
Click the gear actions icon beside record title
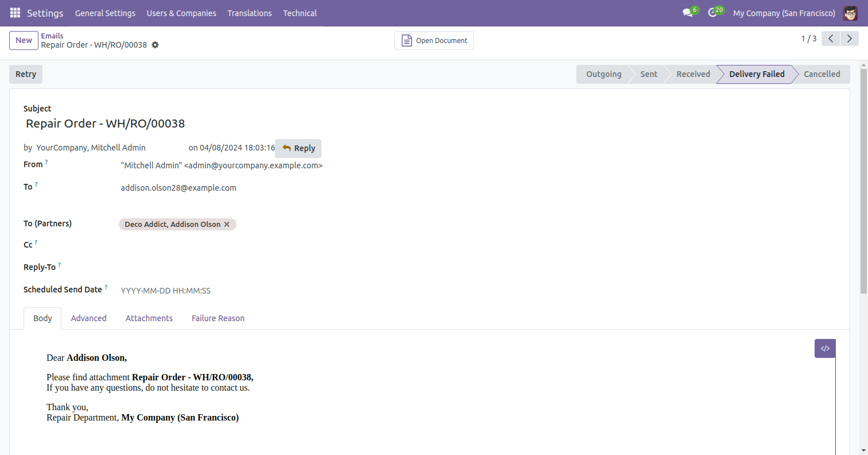pyautogui.click(x=155, y=45)
